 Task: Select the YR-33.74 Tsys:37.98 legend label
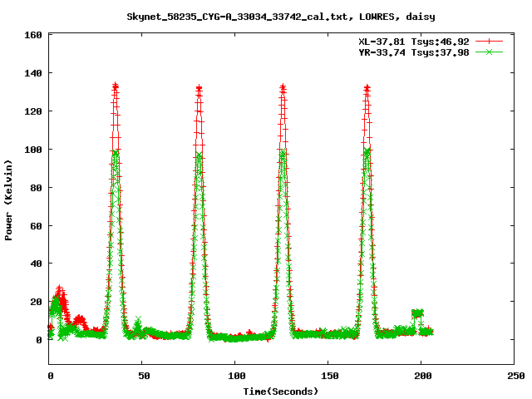pos(414,52)
